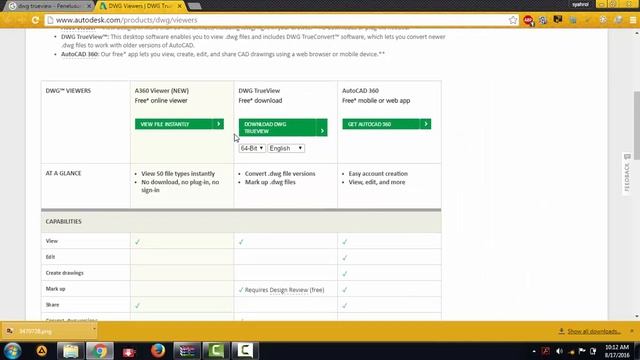Open the Design Review link
Screen dimensions: 640x360
point(289,290)
